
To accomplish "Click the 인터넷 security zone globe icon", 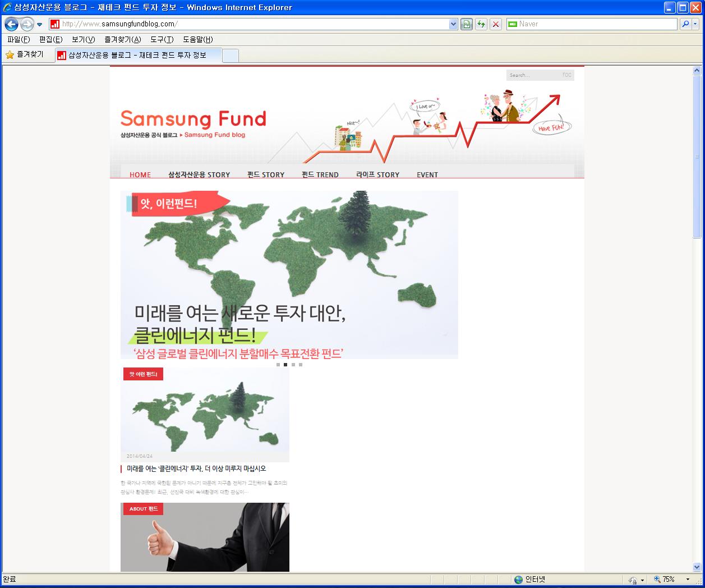I will coord(518,580).
